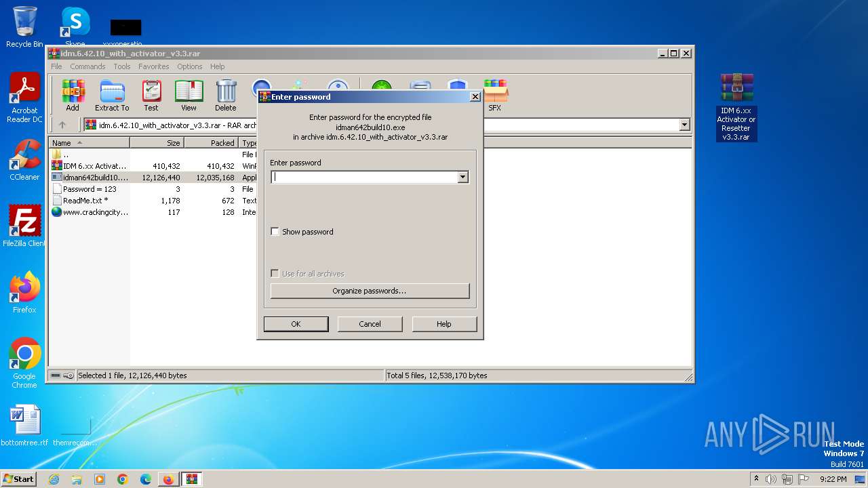Viewport: 868px width, 488px height.
Task: Go up one folder using the arrow button
Action: pos(62,125)
